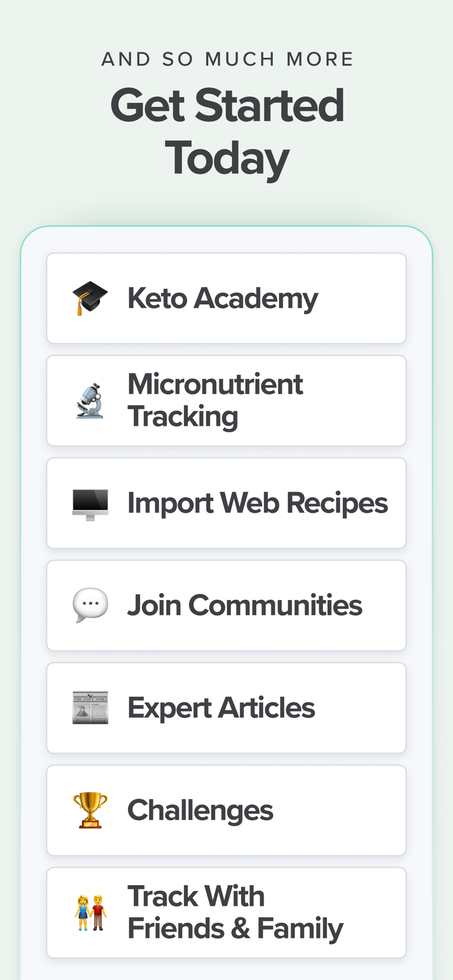Open the Keto Academy card
This screenshot has width=453, height=980.
pos(226,298)
